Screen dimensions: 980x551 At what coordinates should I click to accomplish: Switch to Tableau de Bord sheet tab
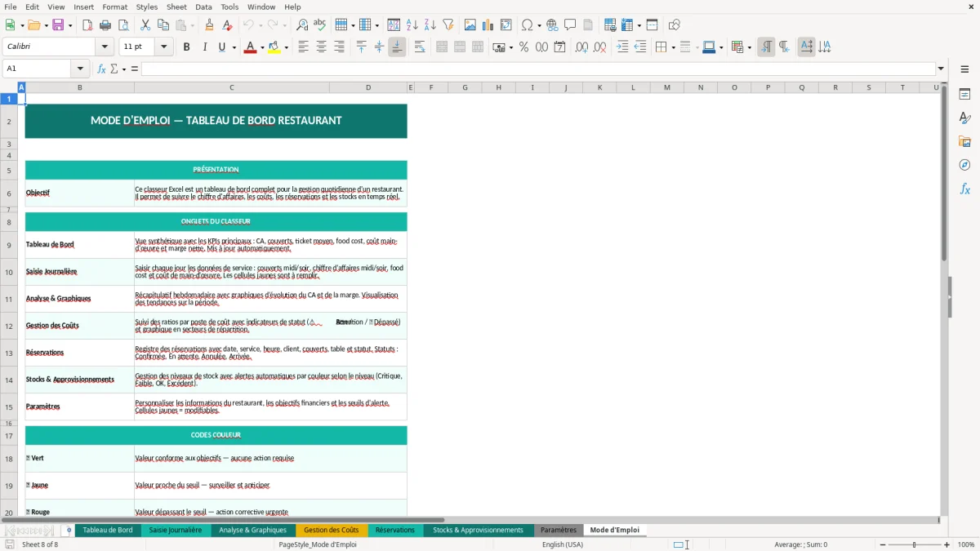click(108, 530)
